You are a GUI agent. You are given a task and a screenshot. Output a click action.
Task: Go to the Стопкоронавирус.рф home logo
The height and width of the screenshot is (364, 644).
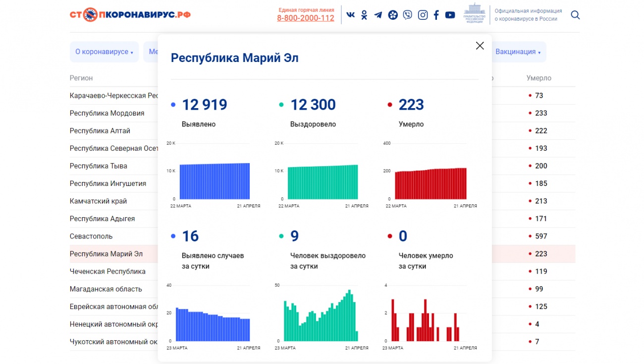click(130, 14)
